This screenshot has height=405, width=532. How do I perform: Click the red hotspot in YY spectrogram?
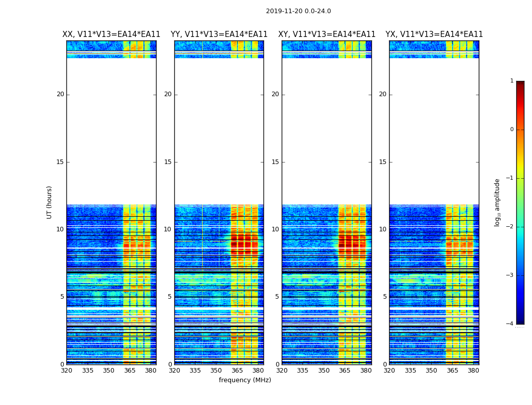coord(244,244)
